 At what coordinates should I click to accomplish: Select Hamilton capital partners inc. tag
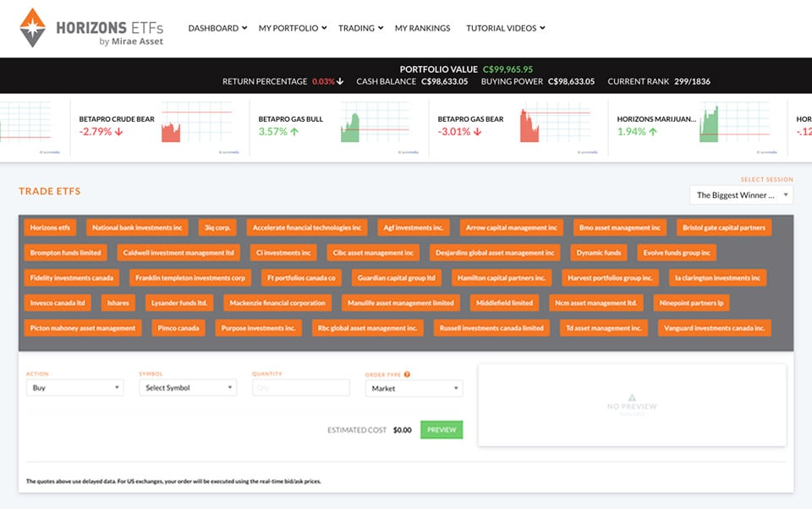[x=502, y=277]
